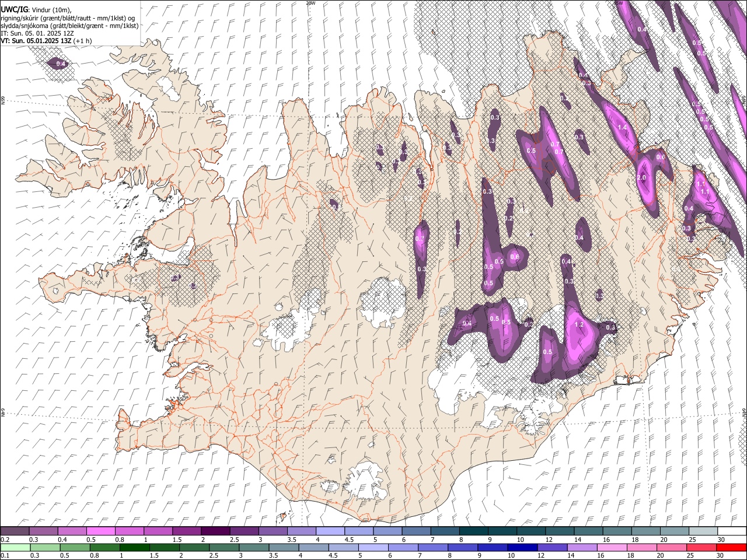Pick darkest green lower legend swatch starting at 1
Image resolution: width=747 pixels, height=560 pixels.
tap(134, 547)
